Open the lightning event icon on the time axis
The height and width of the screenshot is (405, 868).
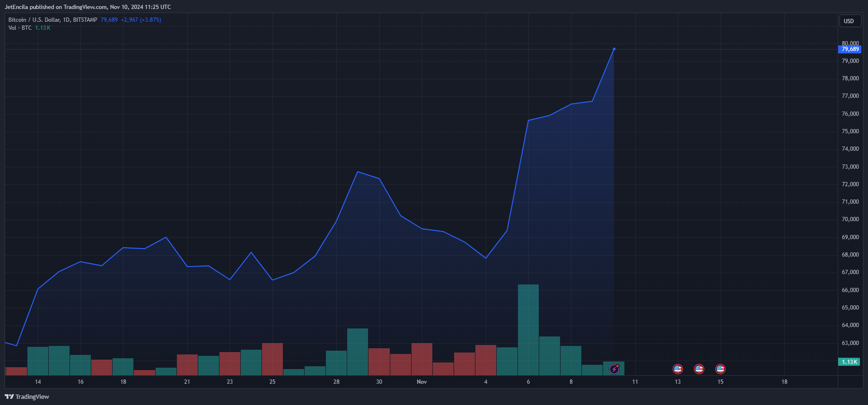[x=614, y=369]
